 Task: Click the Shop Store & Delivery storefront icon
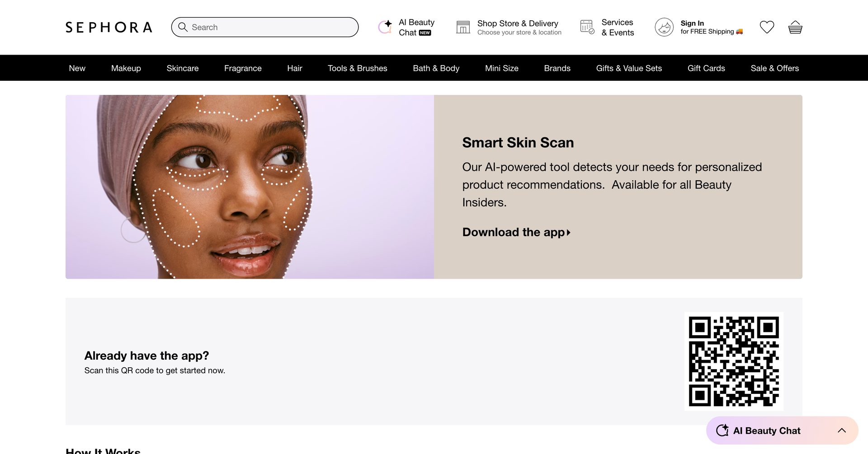[463, 27]
